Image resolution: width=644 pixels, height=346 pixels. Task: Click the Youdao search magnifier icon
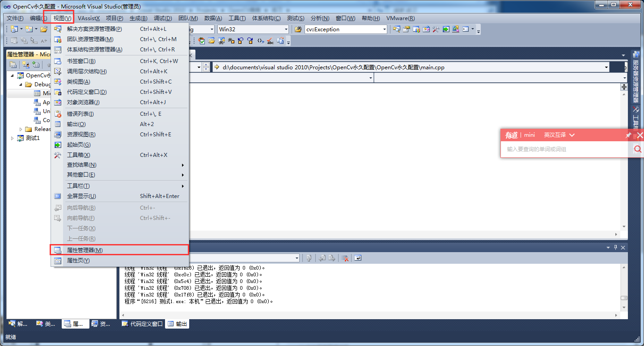pyautogui.click(x=638, y=149)
